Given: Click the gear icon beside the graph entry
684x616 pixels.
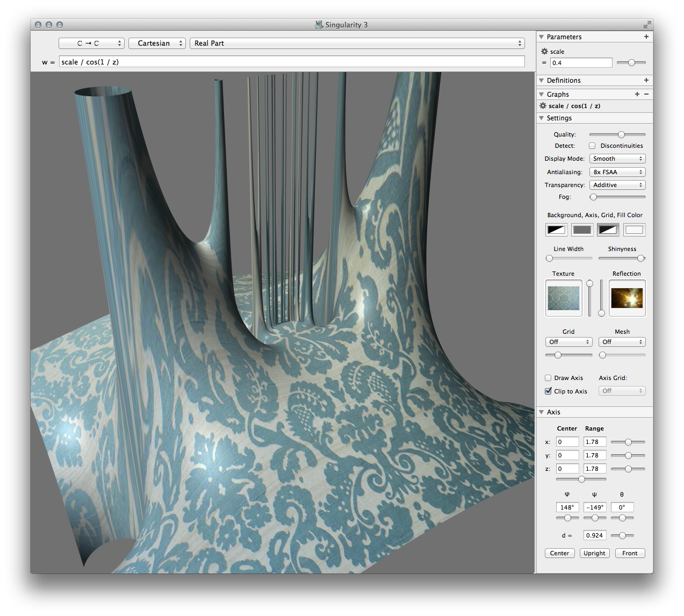Looking at the screenshot, I should point(543,106).
